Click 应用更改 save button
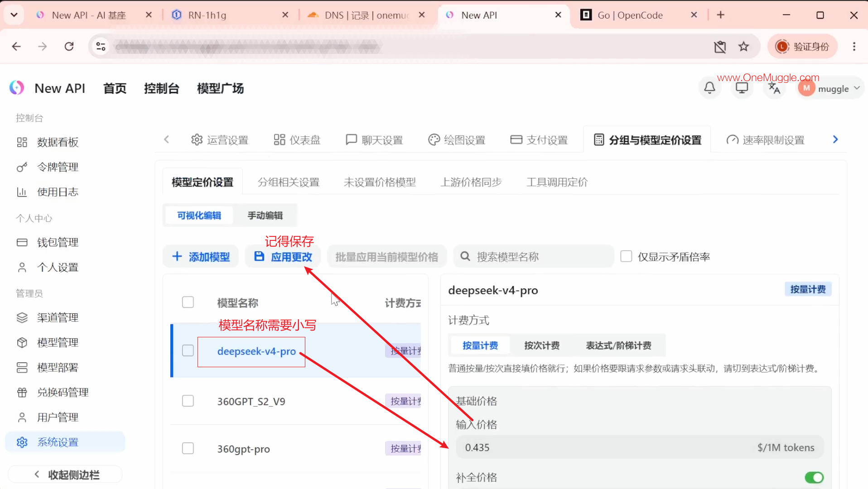 point(283,257)
